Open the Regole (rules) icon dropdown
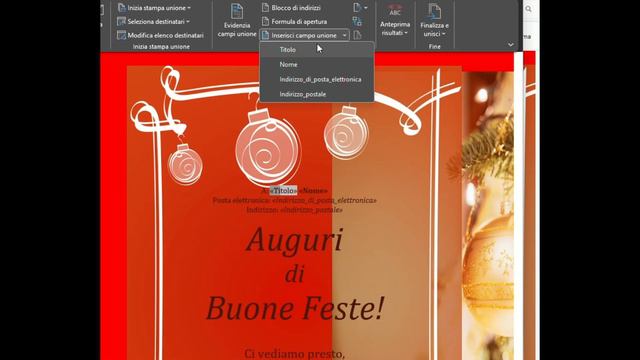This screenshot has height=360, width=640. tap(360, 8)
